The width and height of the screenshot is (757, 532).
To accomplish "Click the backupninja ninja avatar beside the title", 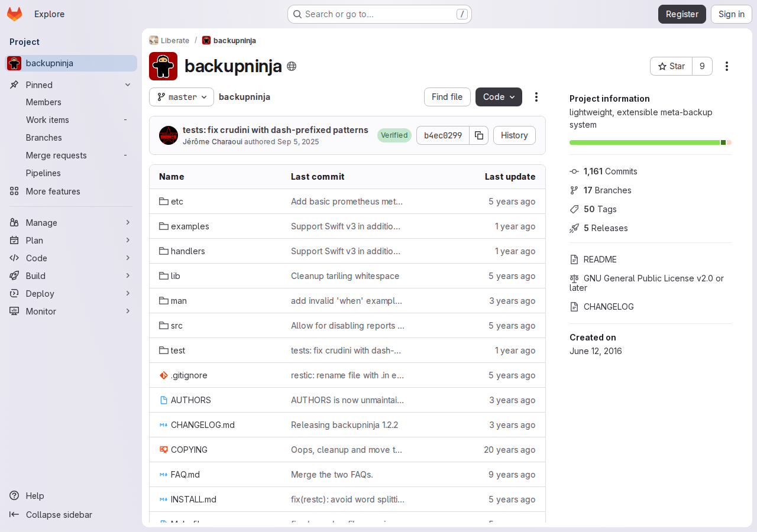I will 163,66.
